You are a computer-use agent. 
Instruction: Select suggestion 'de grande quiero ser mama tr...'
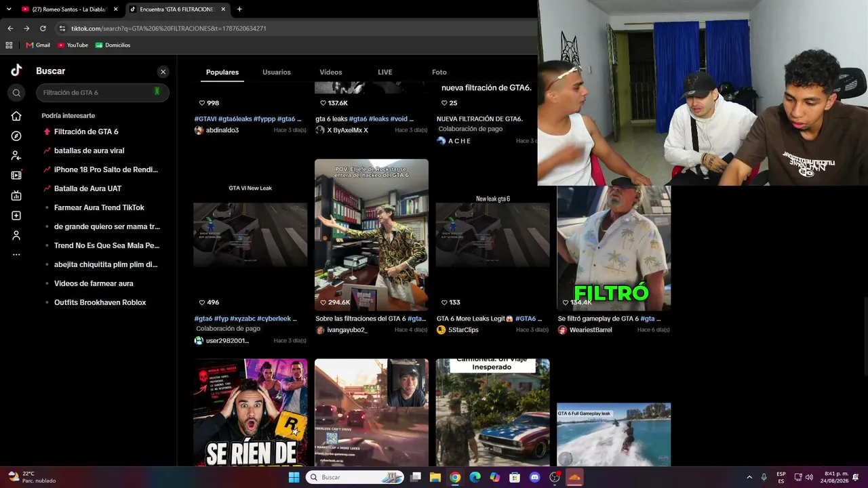click(106, 226)
